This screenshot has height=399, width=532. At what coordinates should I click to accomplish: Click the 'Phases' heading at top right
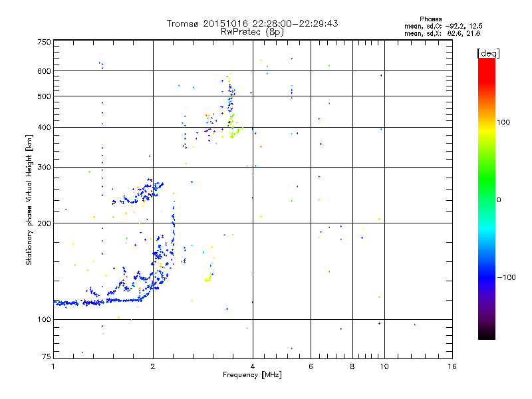click(430, 19)
